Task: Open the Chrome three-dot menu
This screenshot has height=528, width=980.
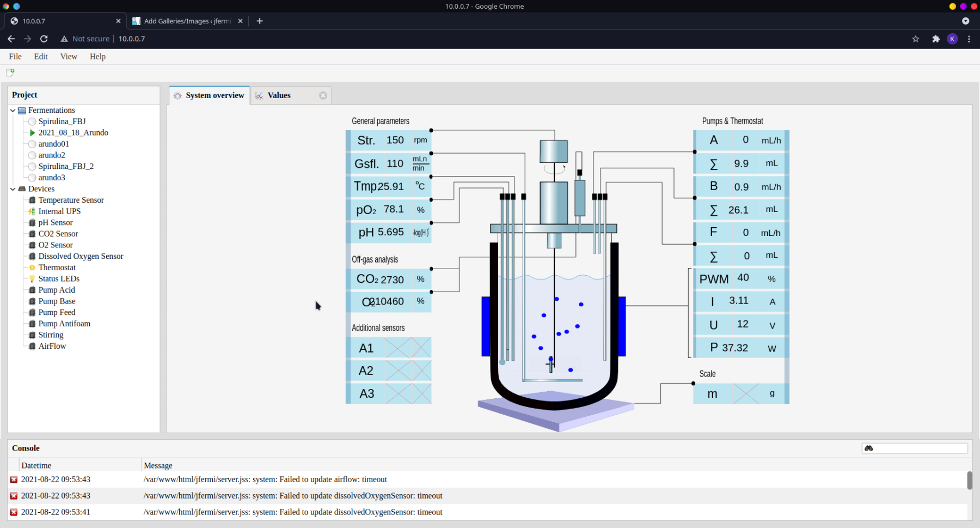Action: pyautogui.click(x=969, y=39)
